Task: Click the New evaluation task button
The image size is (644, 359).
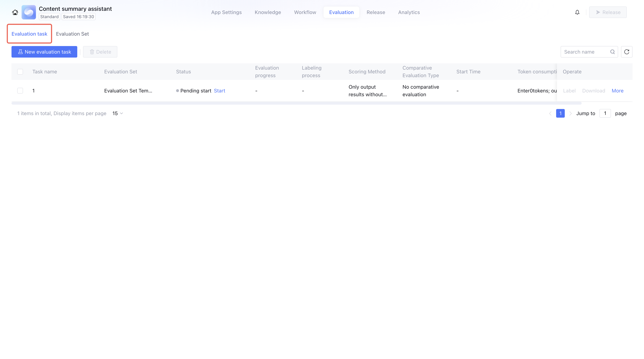Action: coord(44,52)
